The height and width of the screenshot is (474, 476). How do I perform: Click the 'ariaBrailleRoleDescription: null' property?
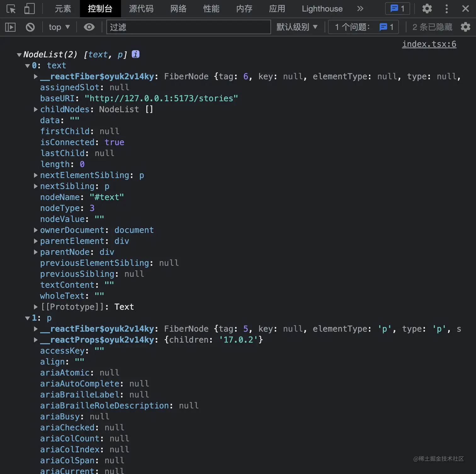coord(119,406)
